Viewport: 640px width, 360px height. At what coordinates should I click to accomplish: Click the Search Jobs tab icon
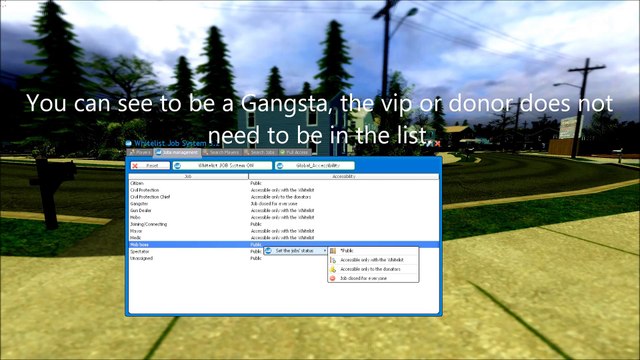coord(246,152)
